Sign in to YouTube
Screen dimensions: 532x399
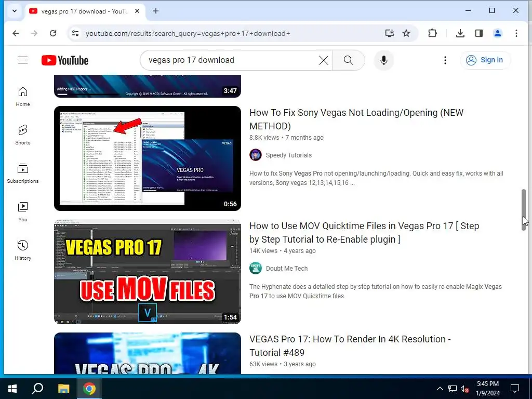[485, 60]
